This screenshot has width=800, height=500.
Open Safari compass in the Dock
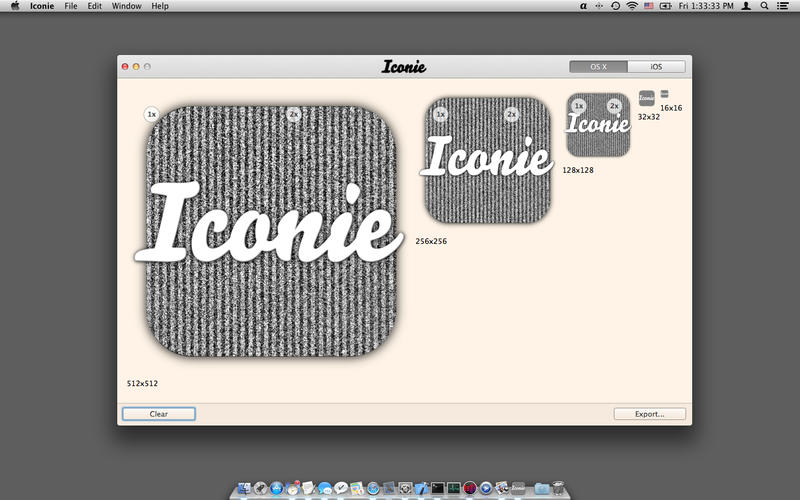coord(373,488)
